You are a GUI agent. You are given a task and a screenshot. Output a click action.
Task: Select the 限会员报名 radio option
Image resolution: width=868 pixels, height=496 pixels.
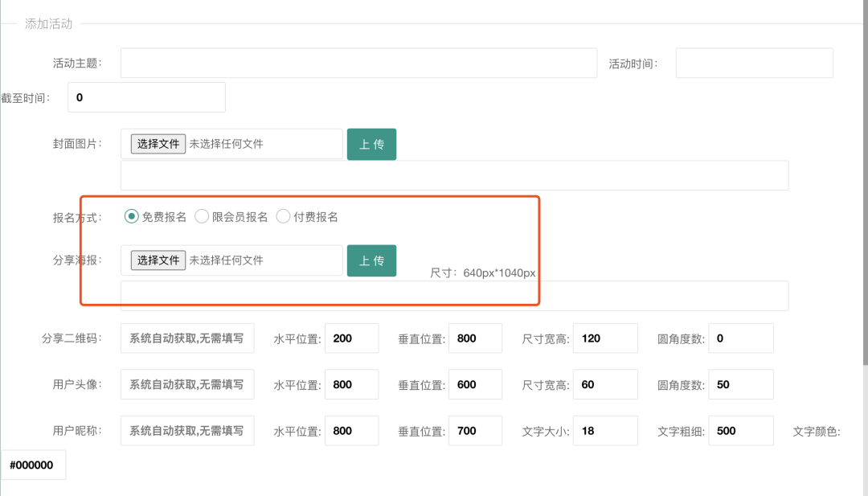(202, 216)
